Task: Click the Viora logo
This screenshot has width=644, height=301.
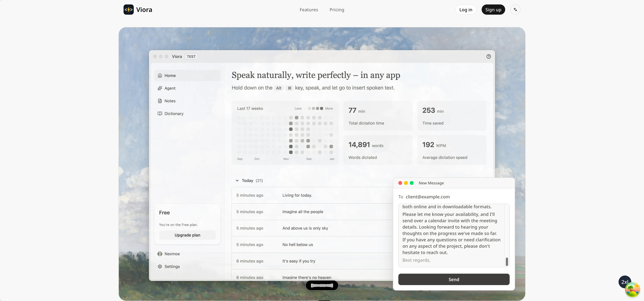Action: pyautogui.click(x=138, y=10)
